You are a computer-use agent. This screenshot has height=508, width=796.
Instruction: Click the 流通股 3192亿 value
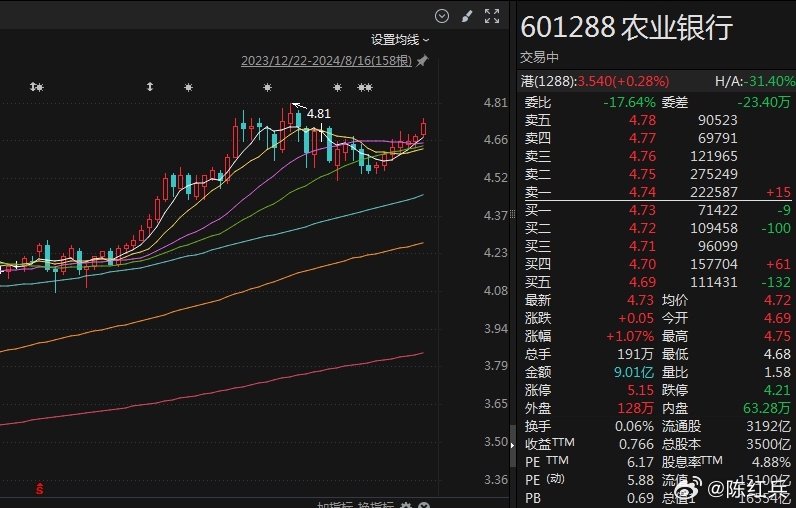(x=768, y=426)
